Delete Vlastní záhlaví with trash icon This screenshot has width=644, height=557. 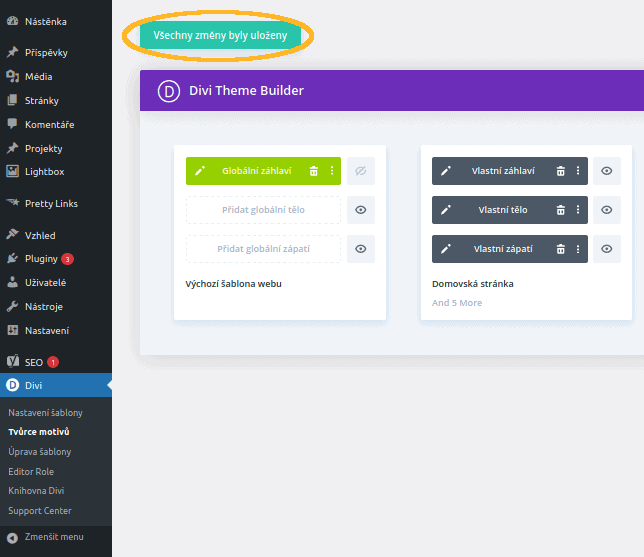(x=561, y=171)
